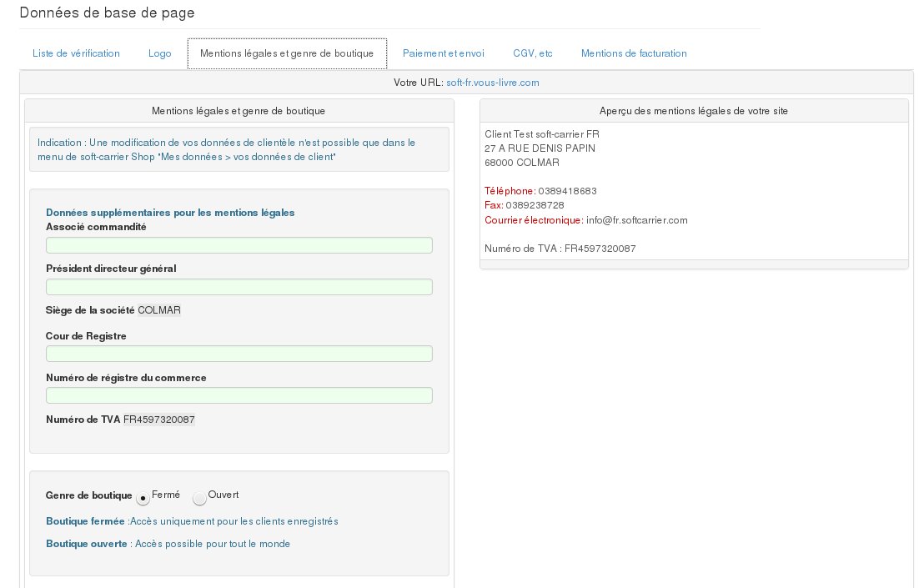Image resolution: width=919 pixels, height=588 pixels.
Task: Click the Téléphone number 0389418683
Action: (x=567, y=191)
